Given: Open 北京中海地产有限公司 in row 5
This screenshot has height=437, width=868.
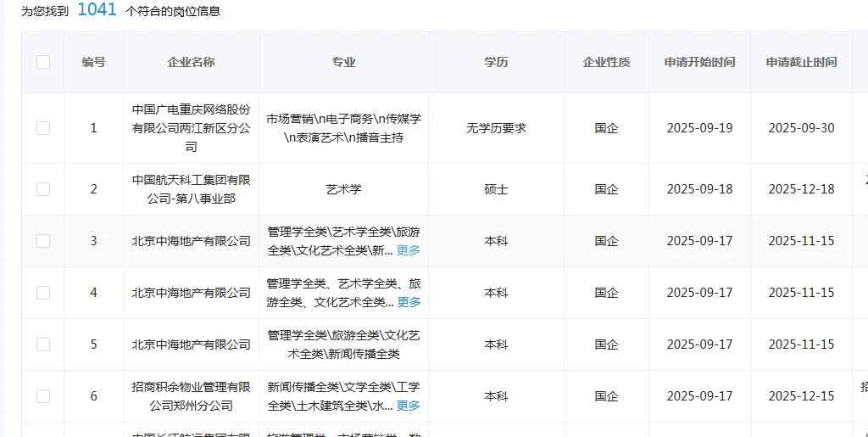Looking at the screenshot, I should [x=191, y=345].
